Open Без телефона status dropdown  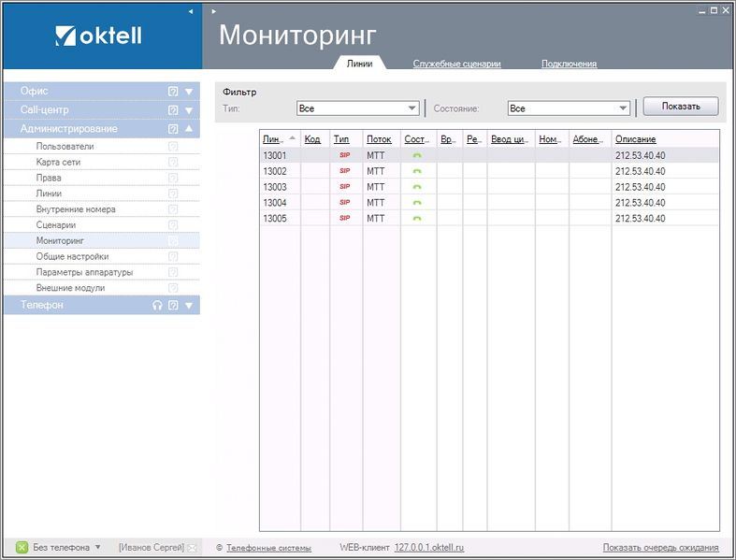coord(97,547)
